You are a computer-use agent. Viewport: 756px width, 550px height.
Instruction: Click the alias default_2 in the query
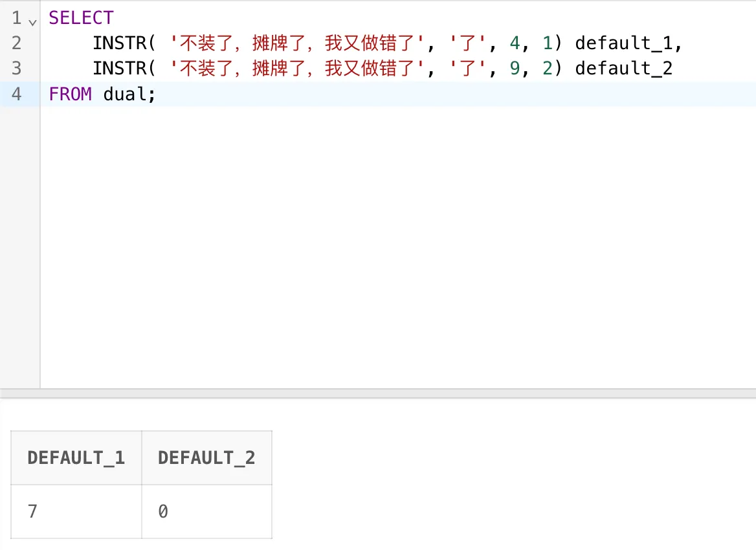pyautogui.click(x=623, y=68)
